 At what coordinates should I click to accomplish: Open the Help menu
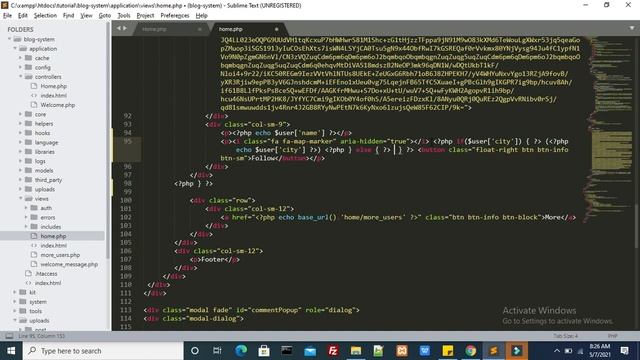coord(202,16)
